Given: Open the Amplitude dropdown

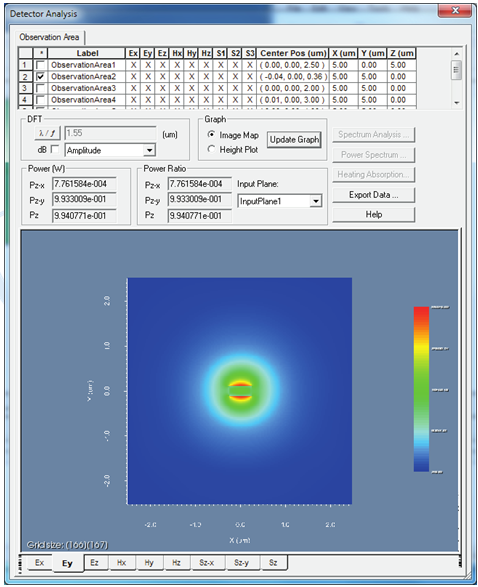Looking at the screenshot, I should click(110, 150).
